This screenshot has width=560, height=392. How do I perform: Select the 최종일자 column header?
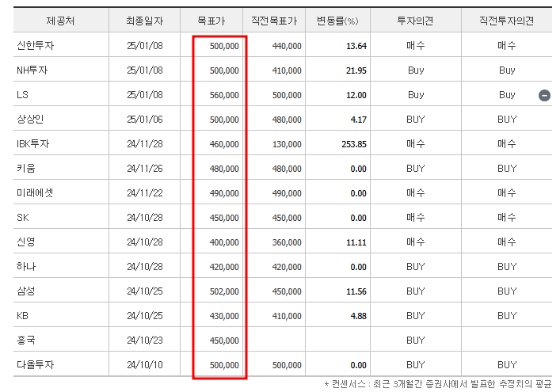pyautogui.click(x=145, y=21)
